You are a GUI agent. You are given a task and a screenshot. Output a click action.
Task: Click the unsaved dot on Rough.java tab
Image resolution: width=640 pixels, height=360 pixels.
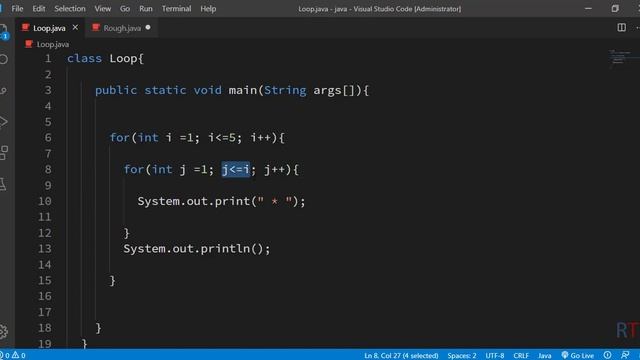(148, 28)
